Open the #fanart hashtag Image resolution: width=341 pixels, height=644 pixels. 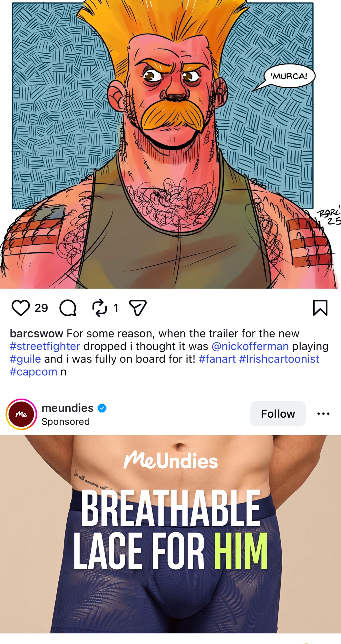[x=217, y=359]
